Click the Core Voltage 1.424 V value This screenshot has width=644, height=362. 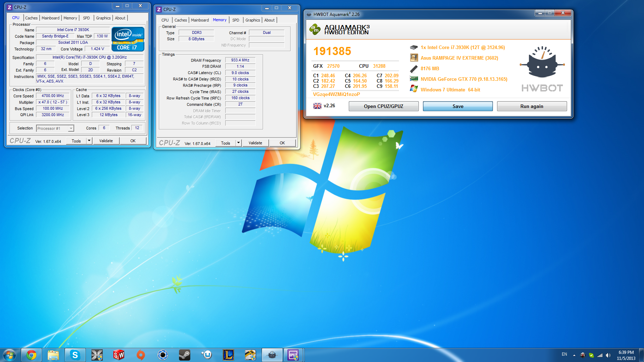97,49
